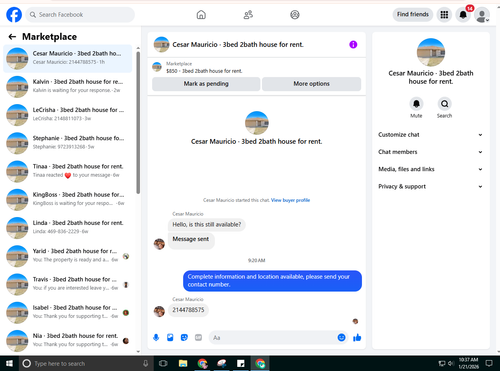Image resolution: width=500 pixels, height=371 pixels.
Task: Record a voice clip with microphone icon
Action: click(156, 338)
